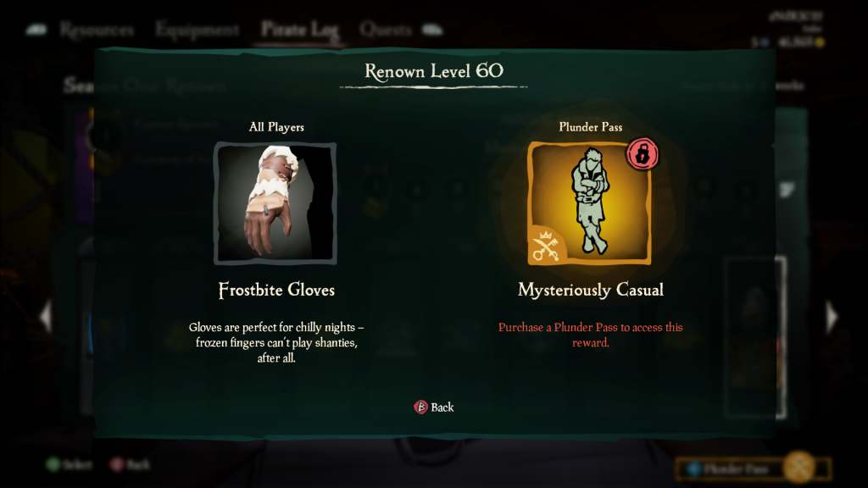The width and height of the screenshot is (868, 488).
Task: Click the right bumper icon after Quests
Action: pyautogui.click(x=432, y=30)
